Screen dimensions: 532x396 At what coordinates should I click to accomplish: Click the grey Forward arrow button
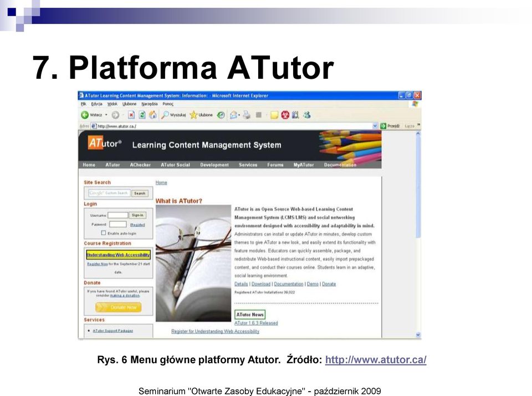pyautogui.click(x=115, y=115)
